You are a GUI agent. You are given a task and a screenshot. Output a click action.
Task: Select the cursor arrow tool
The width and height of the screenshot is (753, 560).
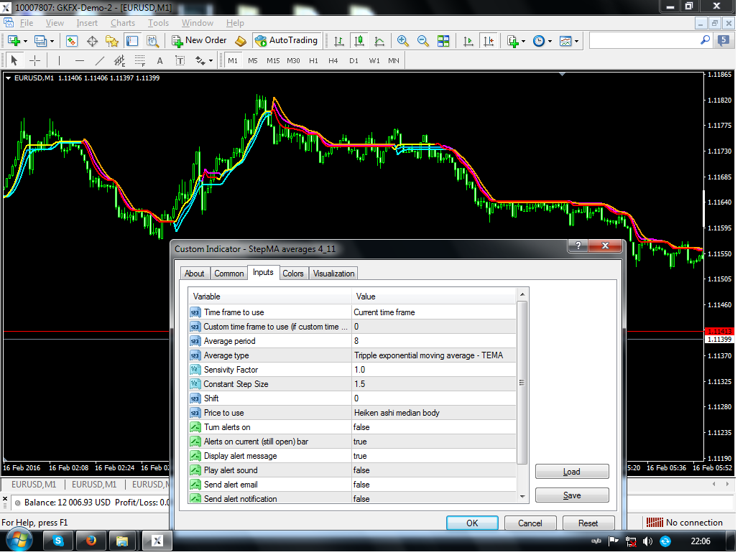(14, 60)
